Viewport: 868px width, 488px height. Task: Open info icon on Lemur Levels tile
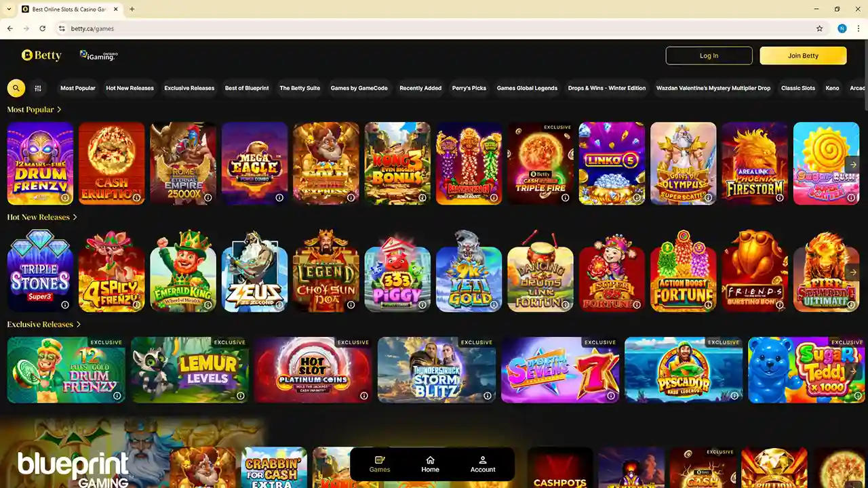240,396
